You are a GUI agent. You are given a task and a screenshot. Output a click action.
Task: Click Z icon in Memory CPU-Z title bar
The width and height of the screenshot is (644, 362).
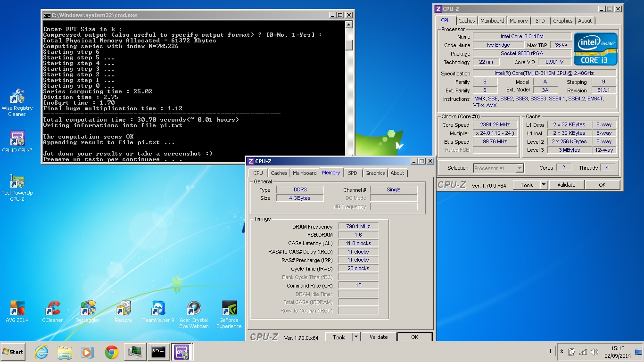point(251,161)
